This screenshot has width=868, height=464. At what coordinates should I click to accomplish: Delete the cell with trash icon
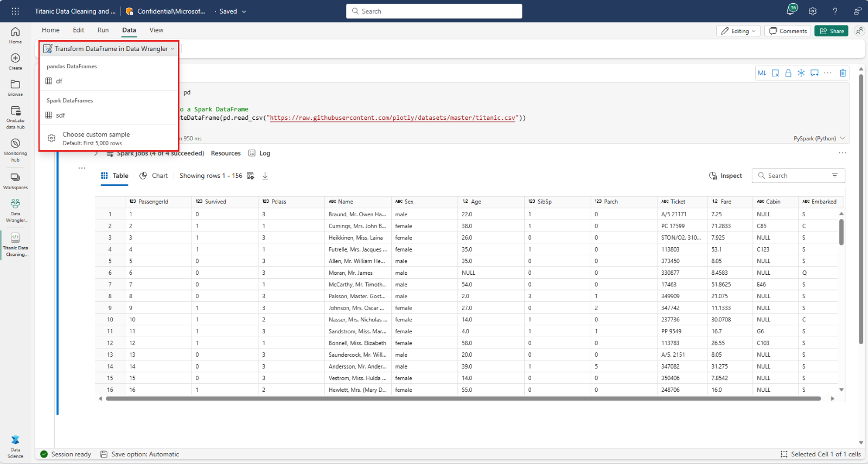[x=843, y=73]
